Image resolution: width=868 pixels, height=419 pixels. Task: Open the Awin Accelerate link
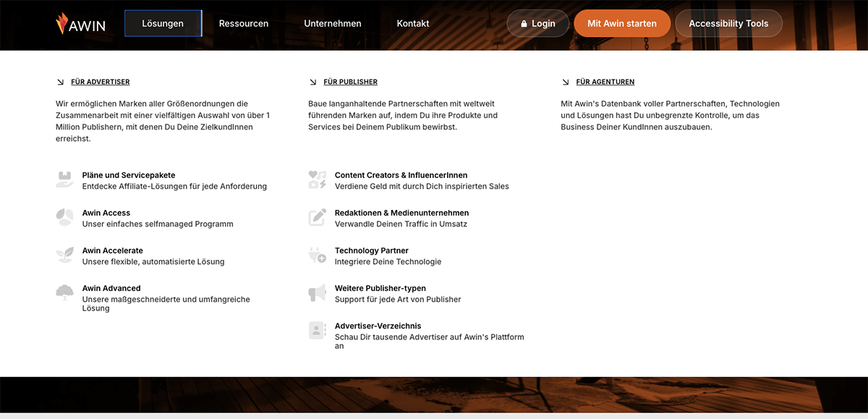pyautogui.click(x=113, y=250)
